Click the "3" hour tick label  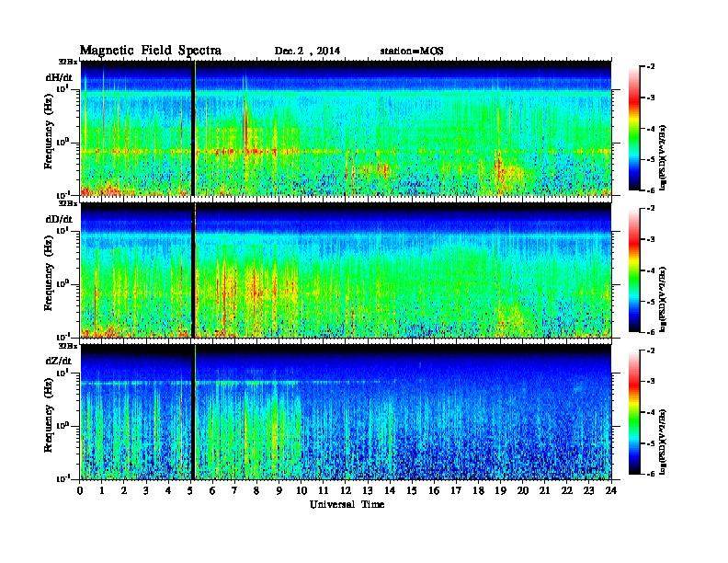click(146, 490)
